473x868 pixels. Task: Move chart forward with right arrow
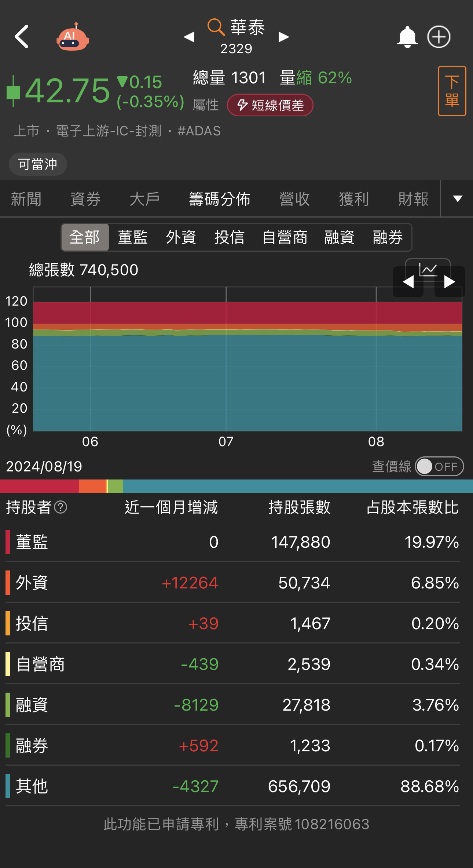450,282
